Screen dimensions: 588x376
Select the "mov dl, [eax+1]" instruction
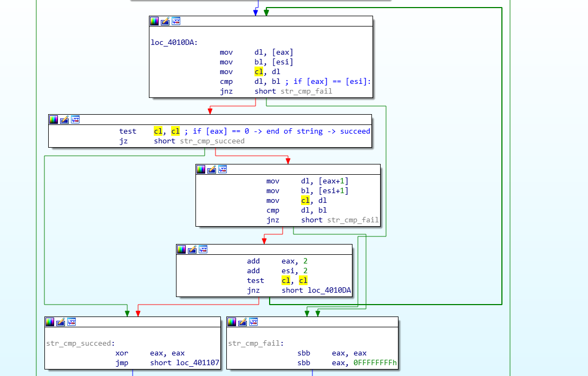point(308,181)
